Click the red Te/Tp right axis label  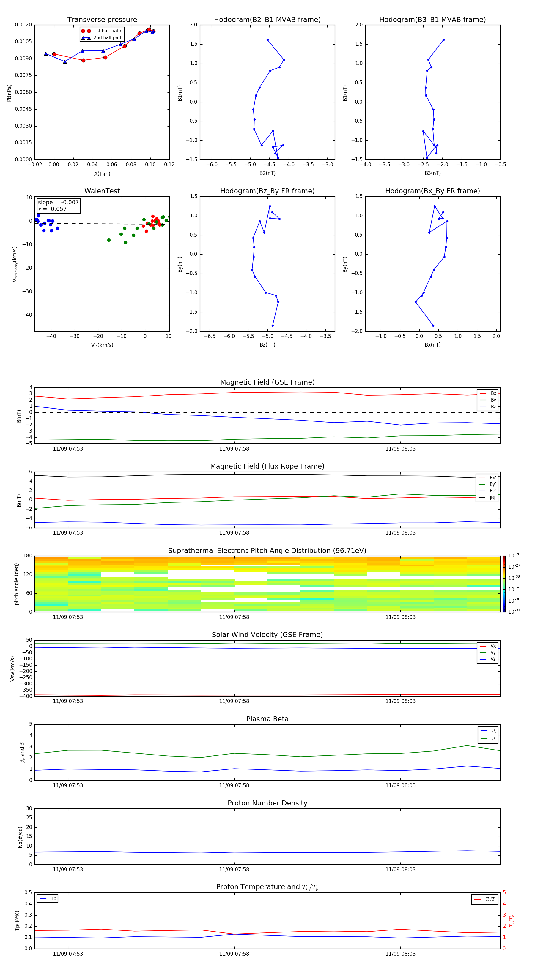tap(512, 921)
